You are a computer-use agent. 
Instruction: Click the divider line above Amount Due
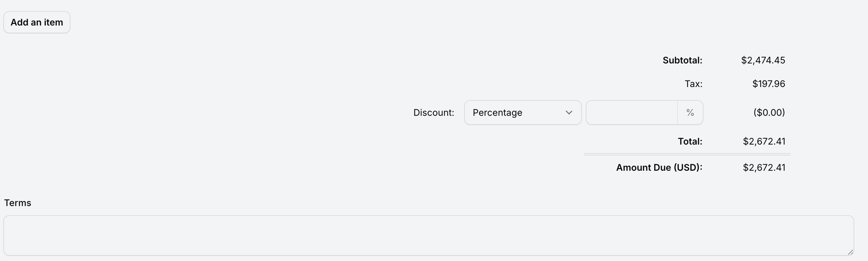point(687,154)
